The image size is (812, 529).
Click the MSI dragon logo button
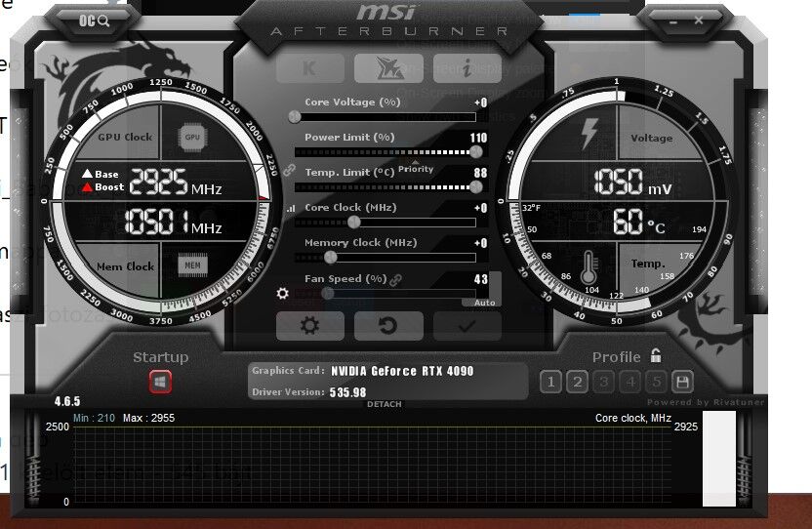(x=388, y=68)
